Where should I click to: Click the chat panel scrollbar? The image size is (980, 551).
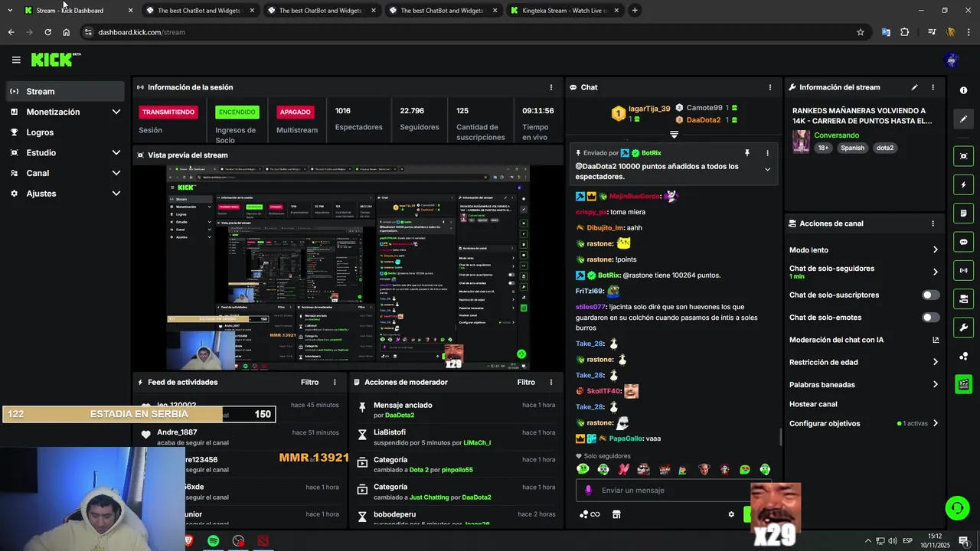pos(781,437)
